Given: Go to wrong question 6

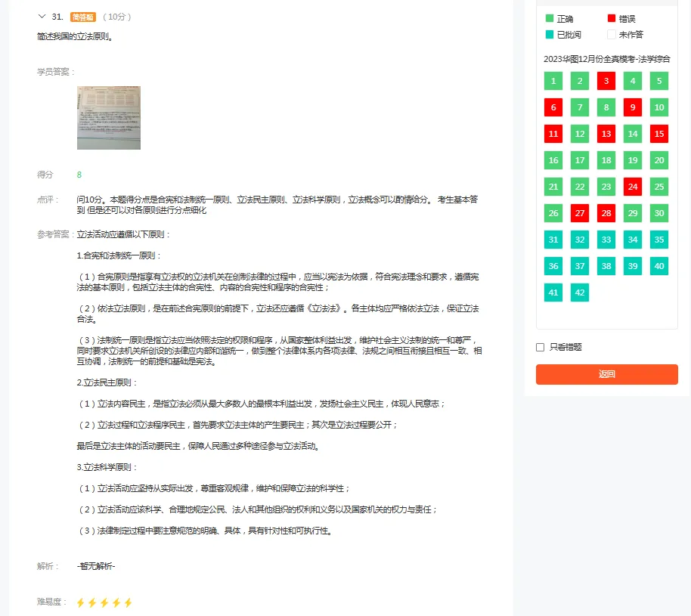Looking at the screenshot, I should 553,107.
